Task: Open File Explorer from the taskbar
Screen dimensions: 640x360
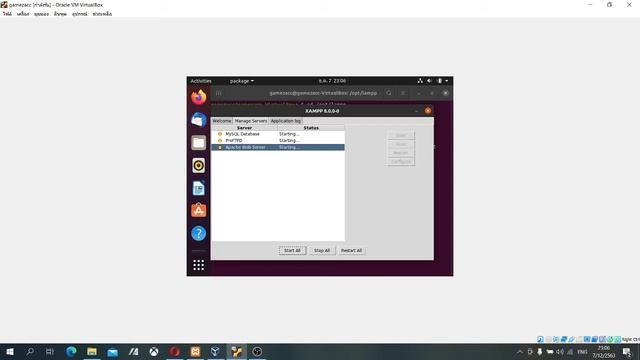Action: coord(92,351)
